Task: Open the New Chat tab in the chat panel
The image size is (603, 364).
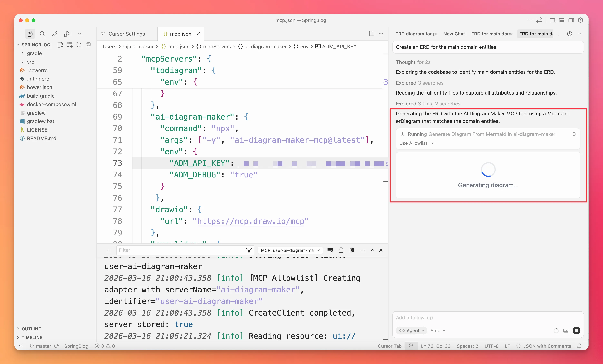Action: (454, 34)
